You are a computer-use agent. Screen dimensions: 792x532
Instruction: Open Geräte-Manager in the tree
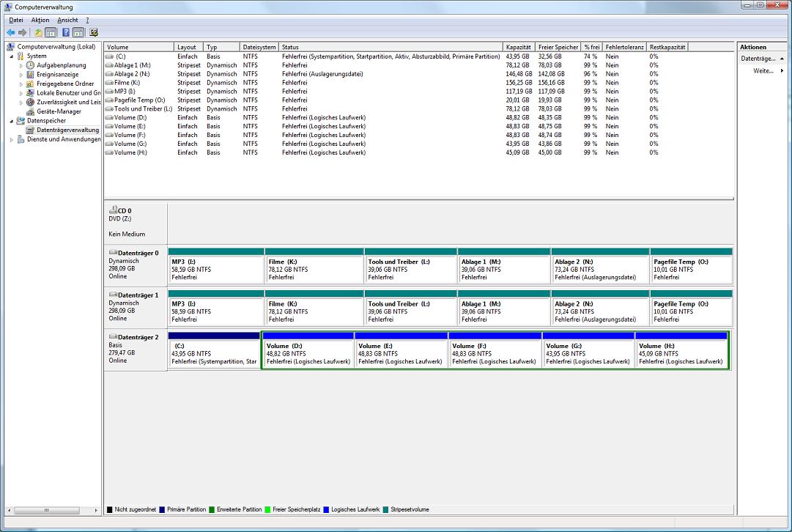tap(59, 111)
